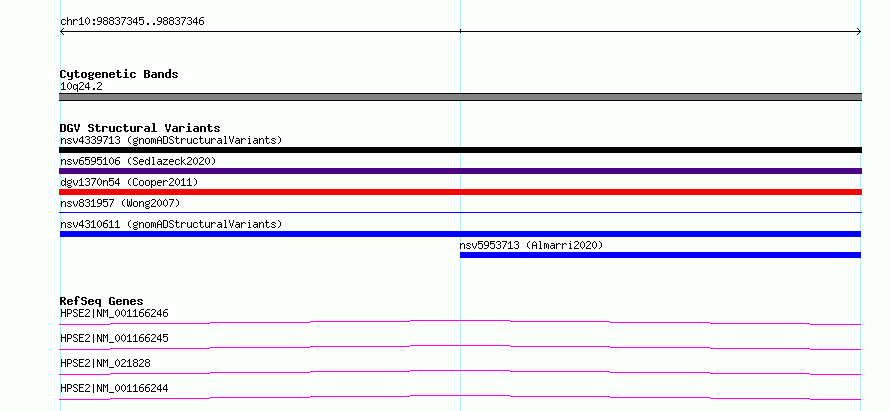Click the magenta HPSE2|NM_021828 gene line
Screen dimensions: 890x411
coord(460,372)
